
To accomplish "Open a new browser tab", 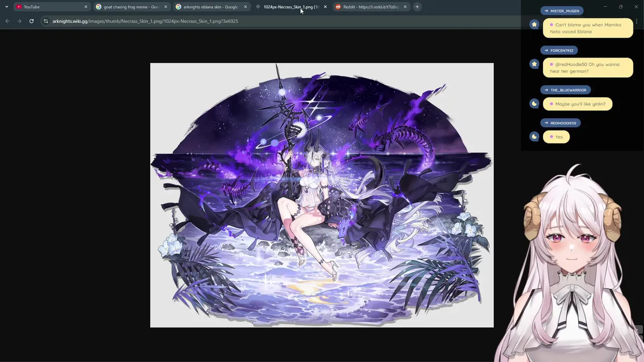I will 417,7.
